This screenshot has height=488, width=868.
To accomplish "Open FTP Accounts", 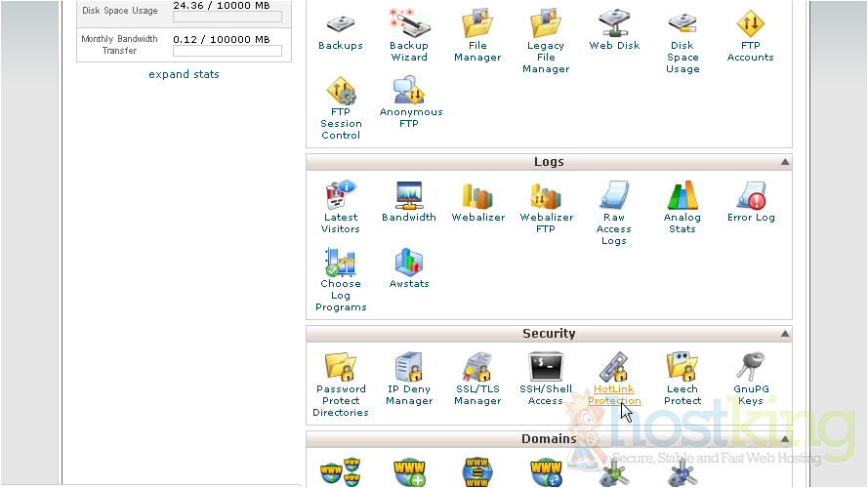I will point(750,25).
